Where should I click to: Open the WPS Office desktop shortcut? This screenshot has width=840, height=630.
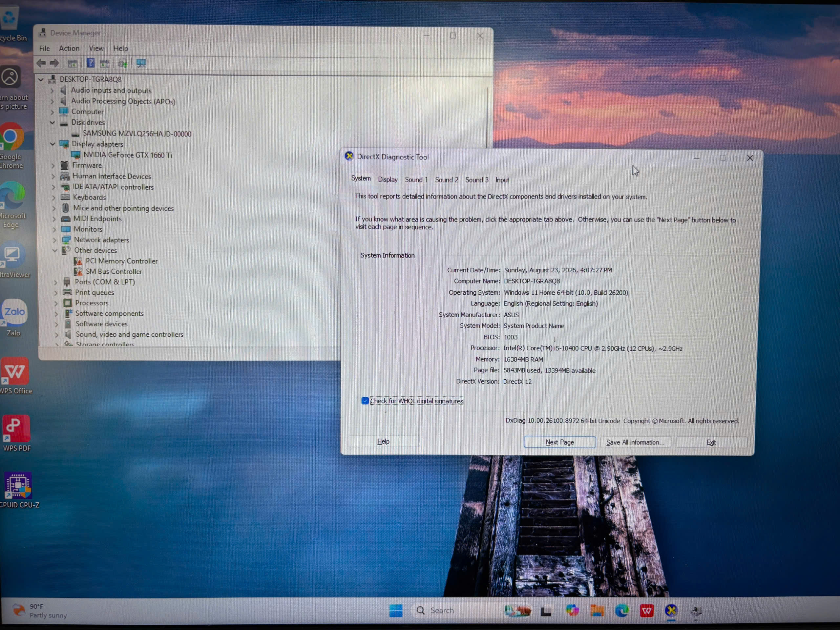[15, 376]
